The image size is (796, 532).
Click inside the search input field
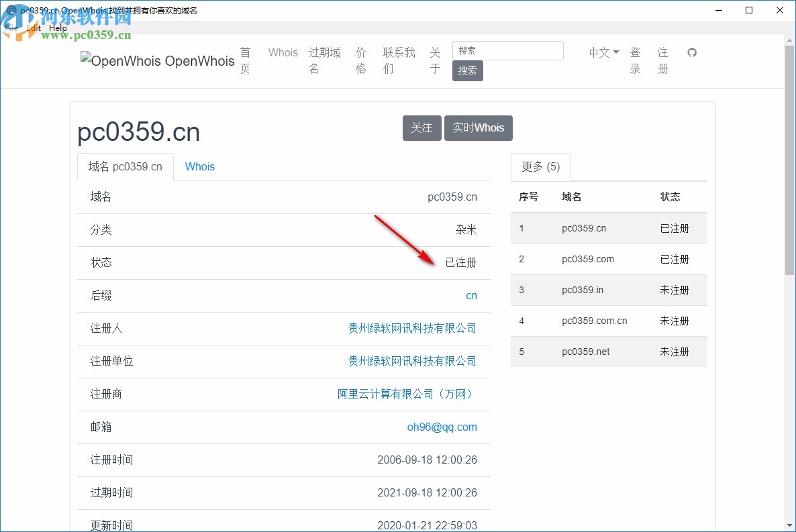coord(507,50)
